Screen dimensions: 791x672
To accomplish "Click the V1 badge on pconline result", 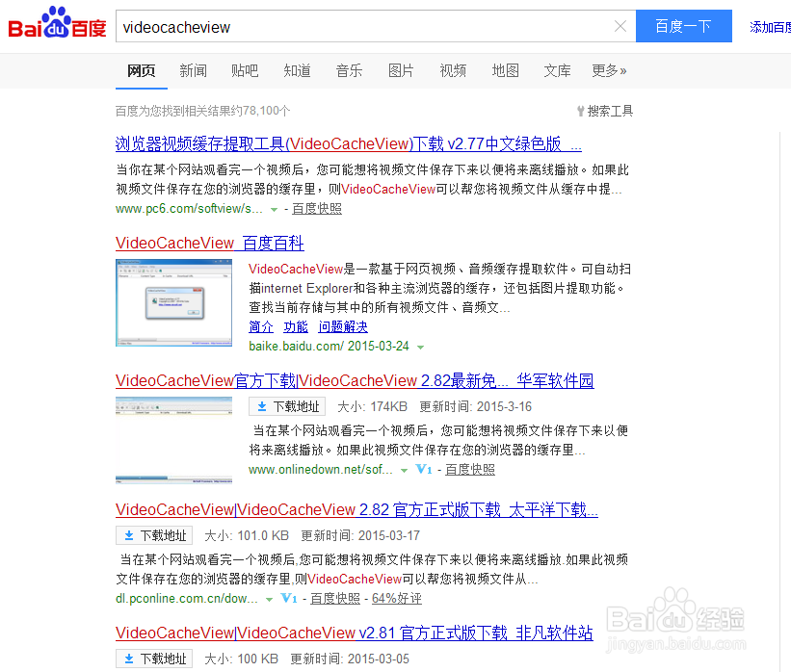I will (289, 599).
